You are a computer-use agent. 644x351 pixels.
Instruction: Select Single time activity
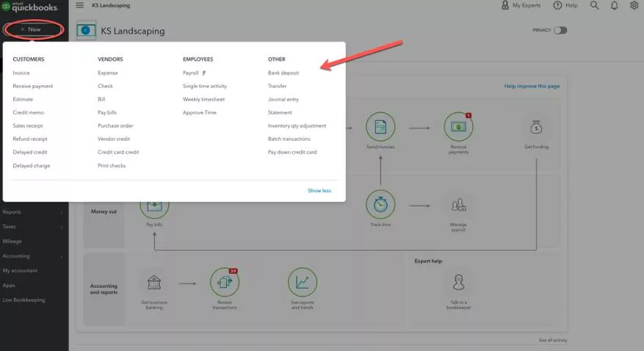pos(205,86)
